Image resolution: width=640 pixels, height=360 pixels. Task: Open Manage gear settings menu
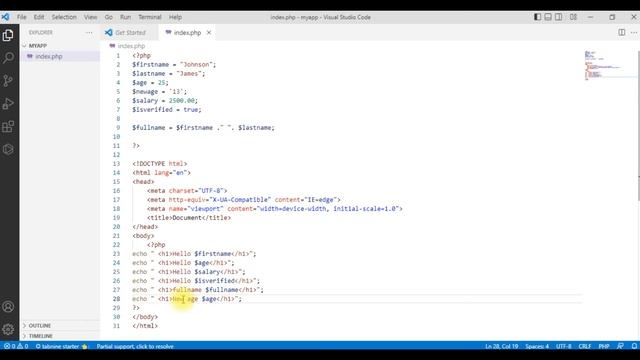click(8, 329)
